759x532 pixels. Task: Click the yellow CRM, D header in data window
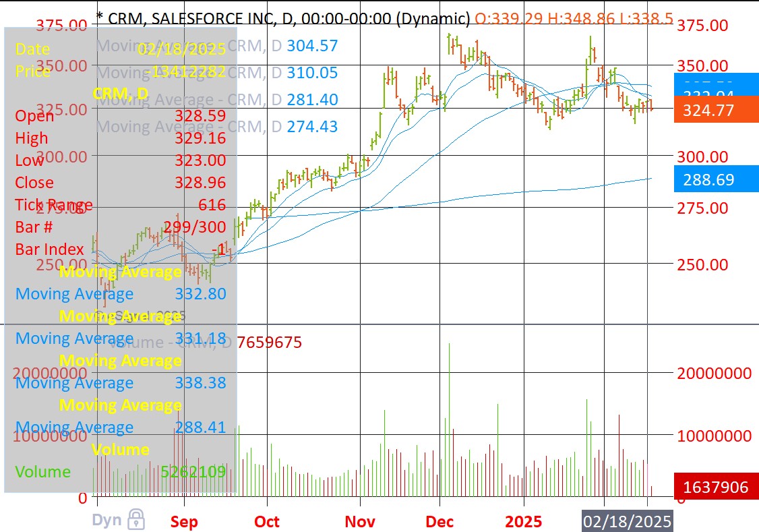click(121, 94)
